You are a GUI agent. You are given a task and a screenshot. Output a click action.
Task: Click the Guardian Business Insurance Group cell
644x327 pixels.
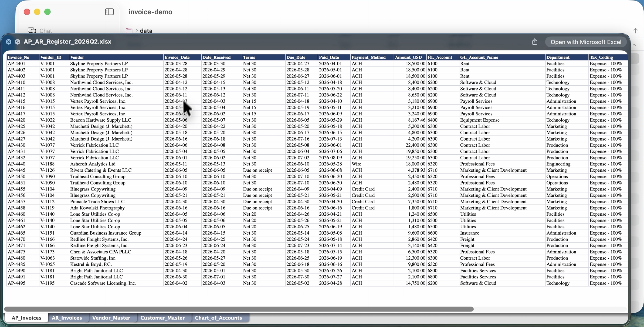point(116,233)
